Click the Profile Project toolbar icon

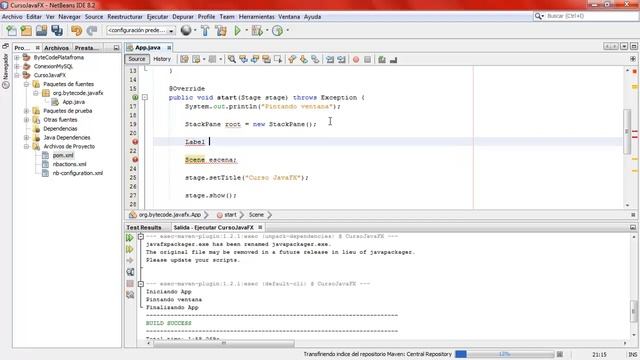(x=278, y=31)
